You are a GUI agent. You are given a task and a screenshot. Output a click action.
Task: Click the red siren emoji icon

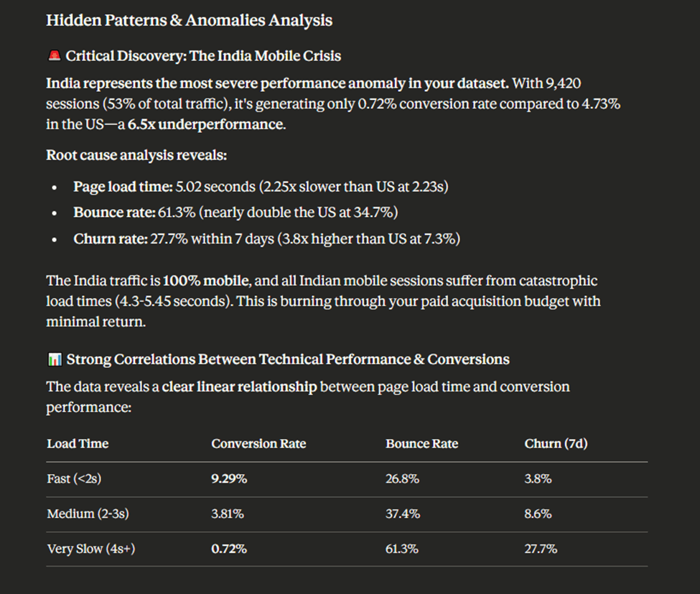[x=54, y=56]
